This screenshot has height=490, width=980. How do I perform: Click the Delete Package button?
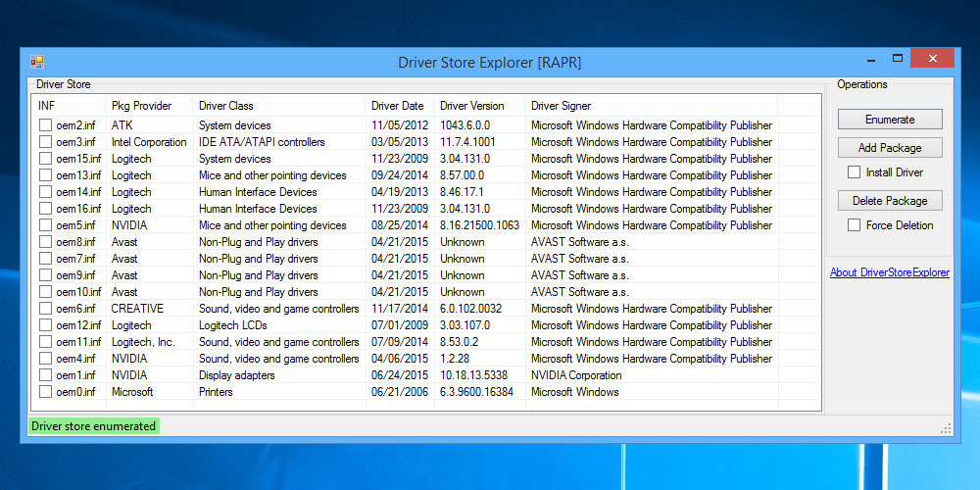890,201
